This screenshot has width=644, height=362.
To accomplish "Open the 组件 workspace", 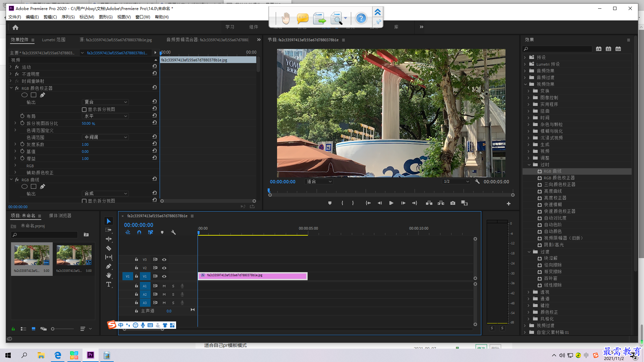I will pyautogui.click(x=254, y=27).
